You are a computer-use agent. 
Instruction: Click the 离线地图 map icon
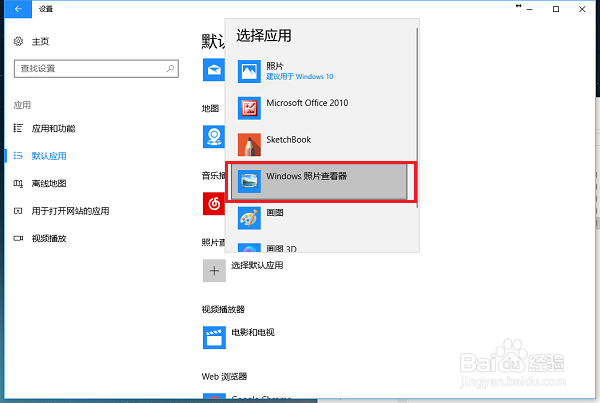(18, 183)
